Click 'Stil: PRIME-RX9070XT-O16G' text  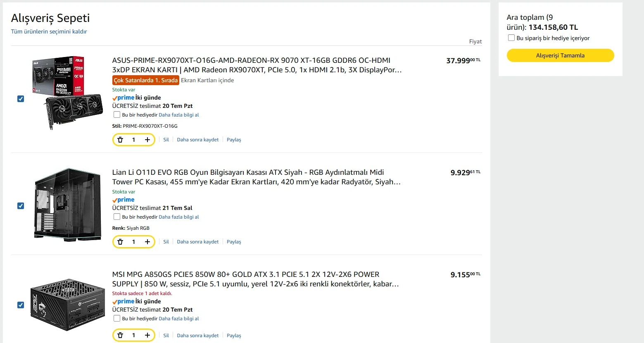pos(145,126)
